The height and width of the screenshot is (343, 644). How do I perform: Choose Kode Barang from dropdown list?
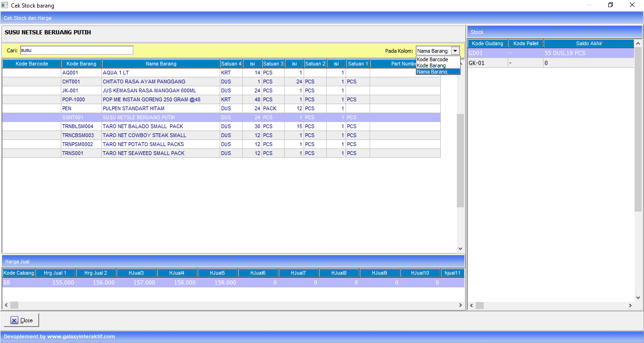tap(431, 66)
